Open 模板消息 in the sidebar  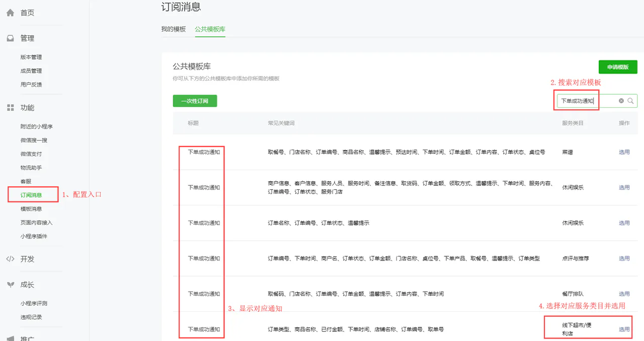point(31,209)
